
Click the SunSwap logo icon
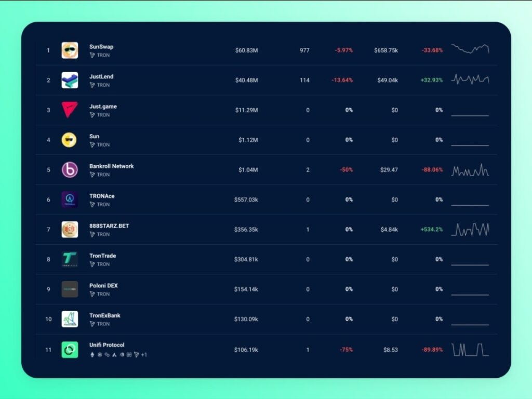point(70,50)
